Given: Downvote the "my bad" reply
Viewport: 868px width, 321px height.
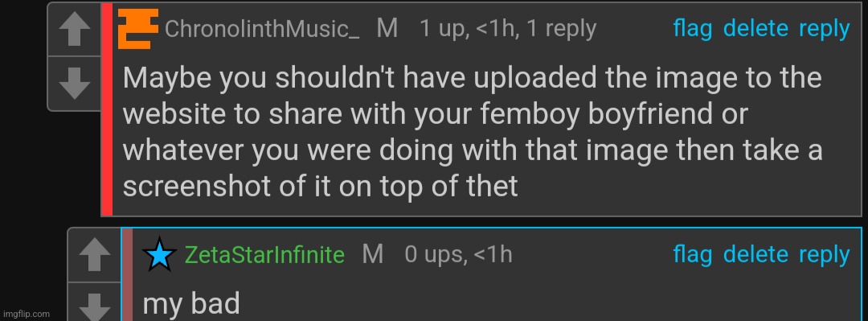Looking at the screenshot, I should click(94, 302).
